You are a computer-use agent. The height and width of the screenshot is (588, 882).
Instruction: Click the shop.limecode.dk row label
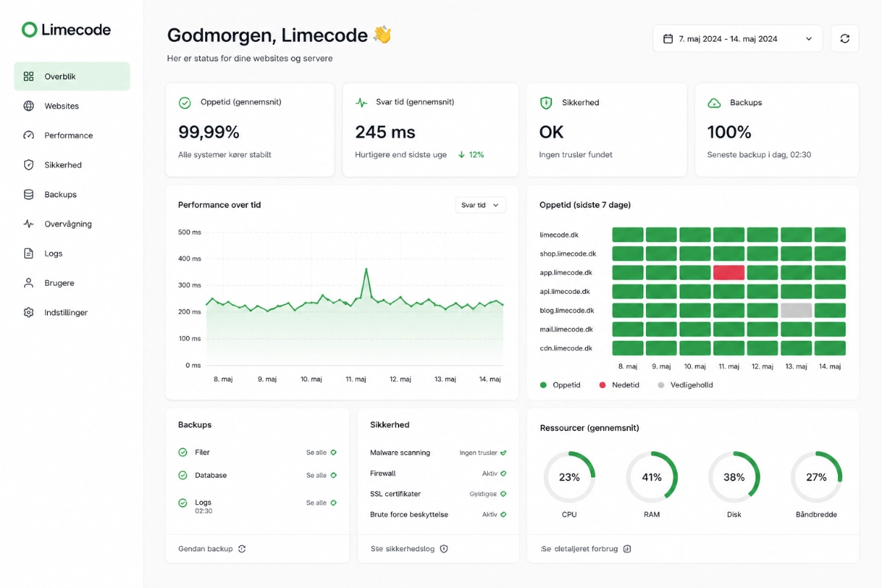pyautogui.click(x=568, y=254)
